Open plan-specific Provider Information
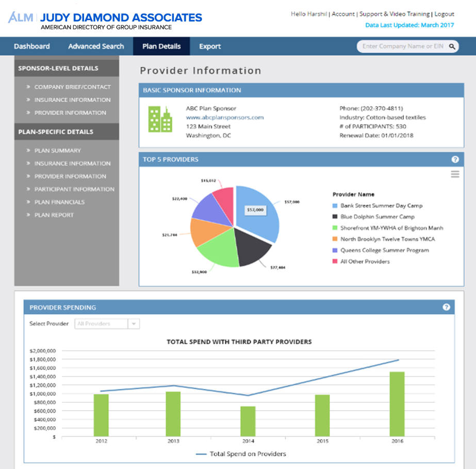The height and width of the screenshot is (469, 476). (x=71, y=176)
